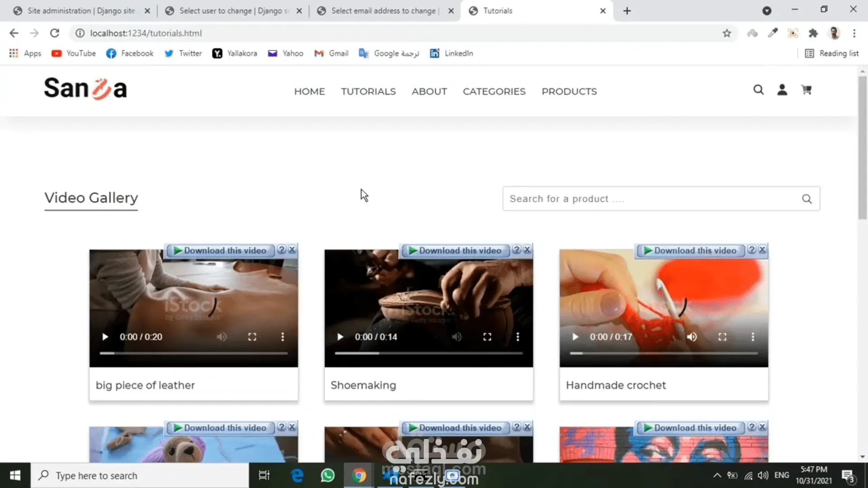This screenshot has height=488, width=868.
Task: Click Download this video on Handmade crochet
Action: [690, 250]
